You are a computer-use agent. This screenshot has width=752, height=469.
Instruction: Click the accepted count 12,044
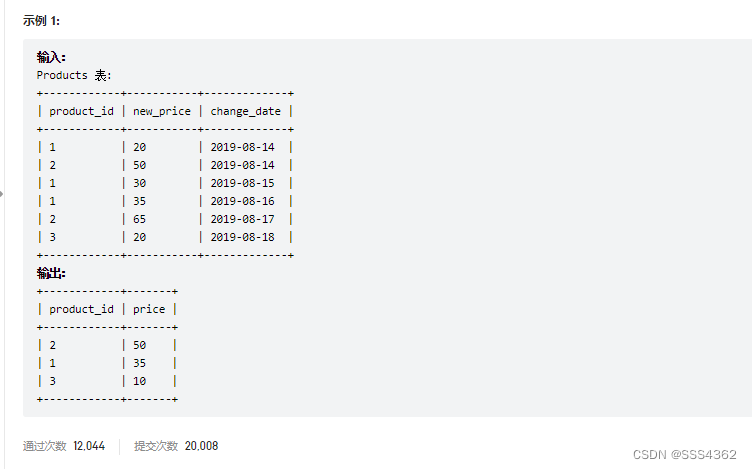[89, 446]
